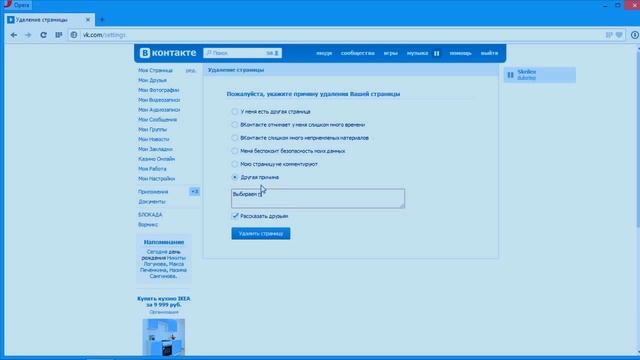Click the globe site info icon
Image resolution: width=640 pixels, height=360 pixels.
74,35
